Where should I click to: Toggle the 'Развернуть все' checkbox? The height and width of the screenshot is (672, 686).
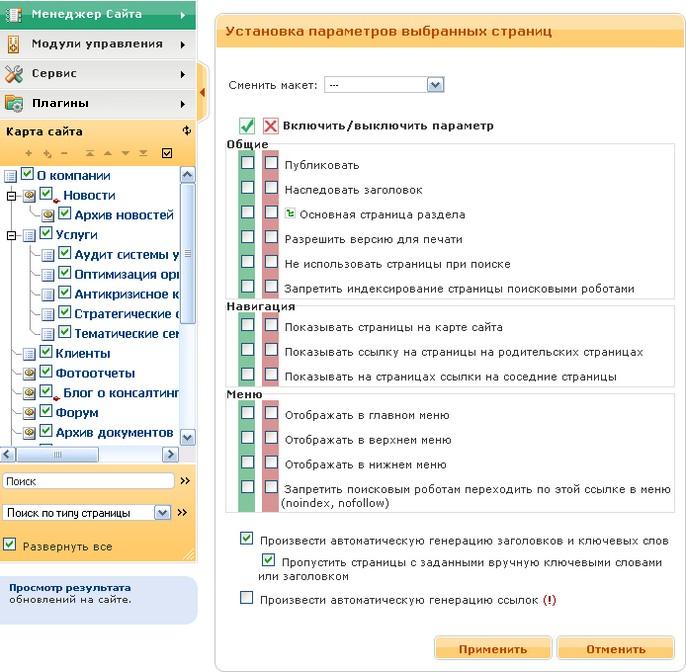click(x=10, y=545)
